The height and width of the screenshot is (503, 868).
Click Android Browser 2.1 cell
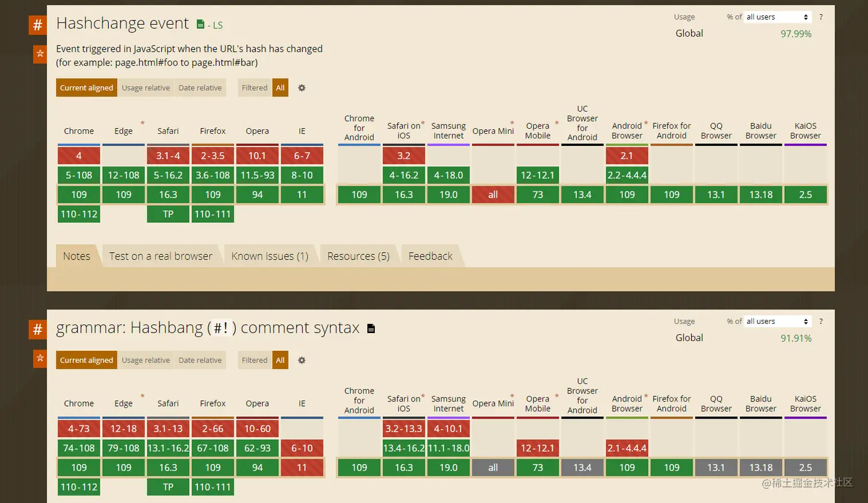(627, 156)
